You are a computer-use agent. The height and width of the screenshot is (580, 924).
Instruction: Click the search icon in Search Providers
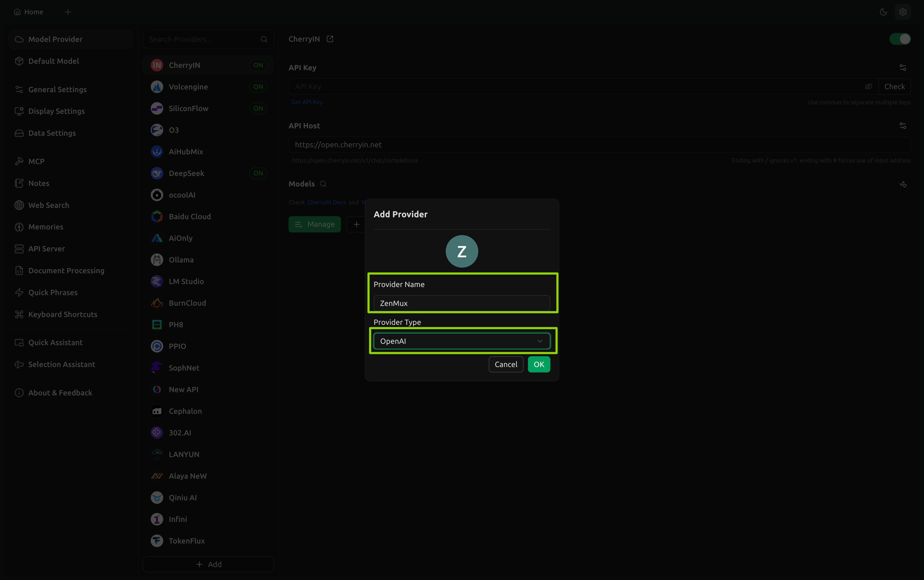[x=264, y=39]
